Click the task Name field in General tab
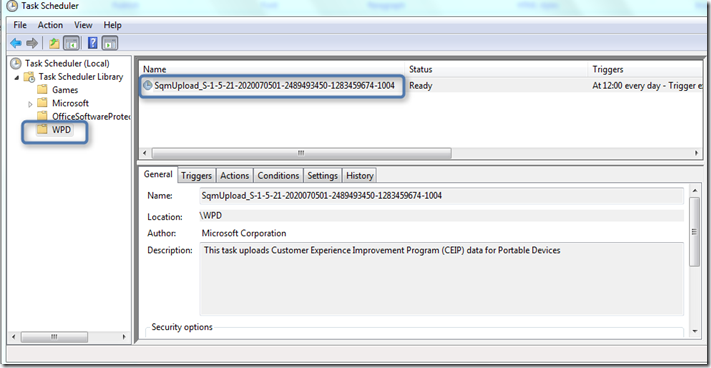Viewport: 711px width, 368px height. tap(441, 196)
